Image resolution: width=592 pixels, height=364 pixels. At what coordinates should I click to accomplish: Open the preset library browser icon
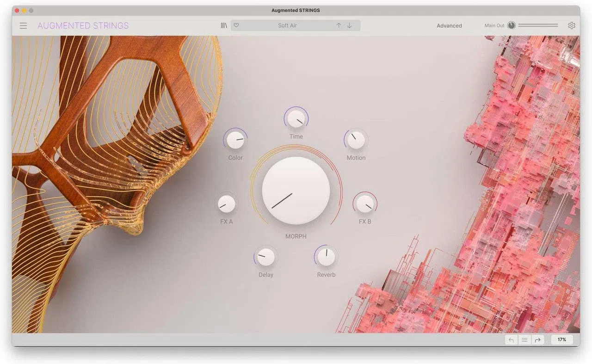click(224, 25)
